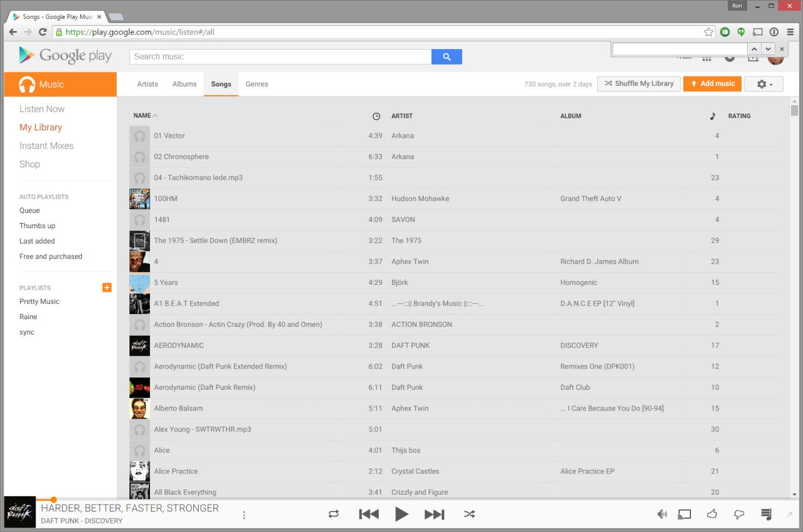The width and height of the screenshot is (803, 532).
Task: Open the Raine playlist
Action: point(28,317)
